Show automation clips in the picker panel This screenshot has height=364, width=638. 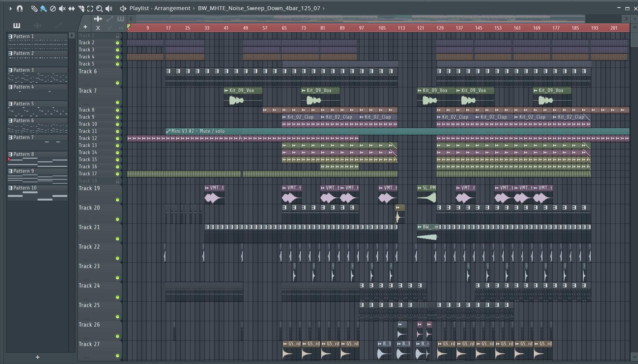pyautogui.click(x=58, y=25)
